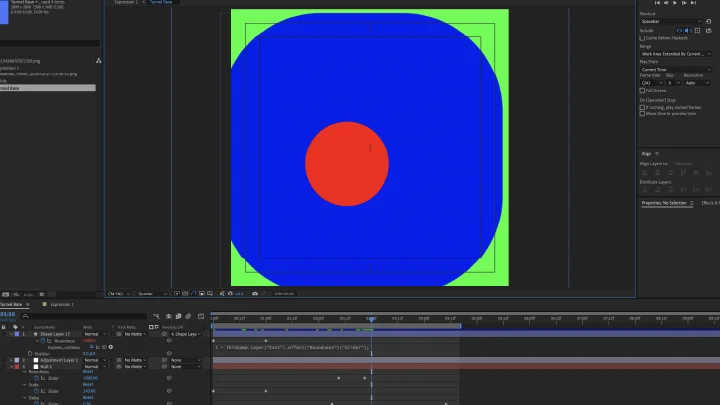The image size is (720, 405).
Task: Toggle include audio speaker icon
Action: click(688, 31)
